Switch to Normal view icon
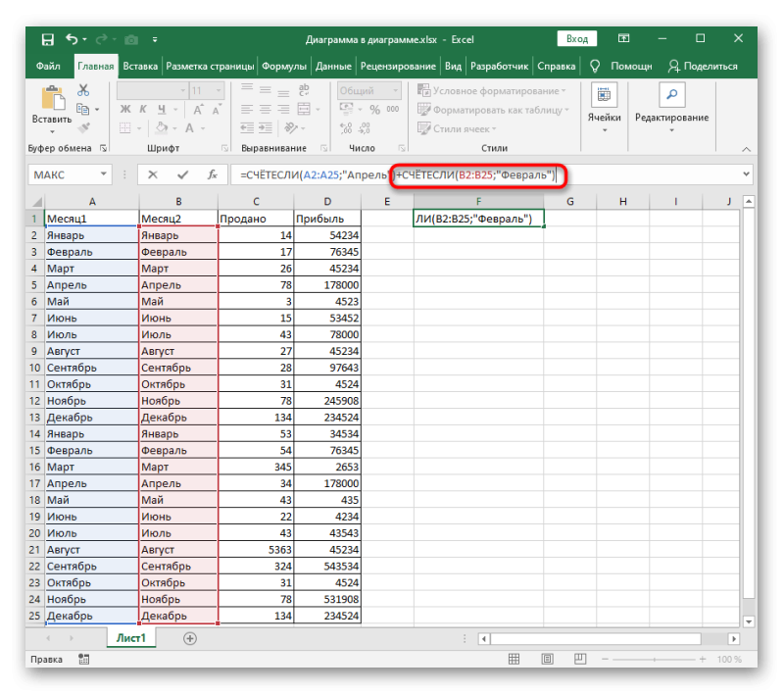Screen dimensions: 784x694 [x=514, y=659]
